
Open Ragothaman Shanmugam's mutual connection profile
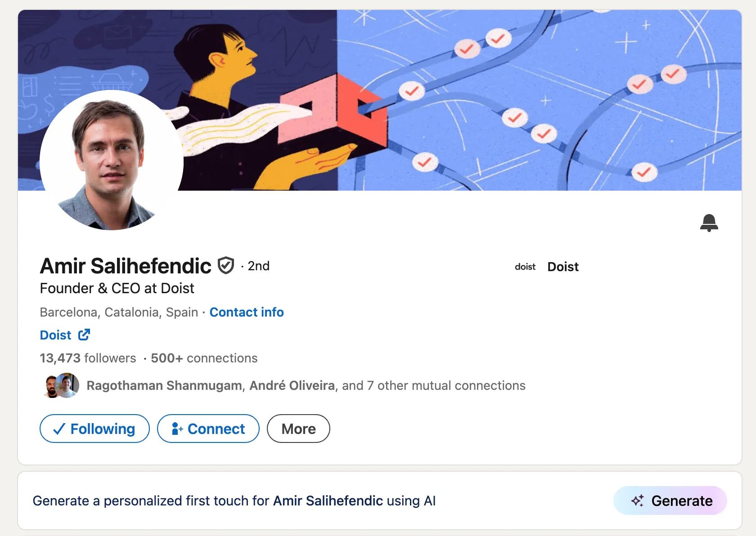pos(164,386)
